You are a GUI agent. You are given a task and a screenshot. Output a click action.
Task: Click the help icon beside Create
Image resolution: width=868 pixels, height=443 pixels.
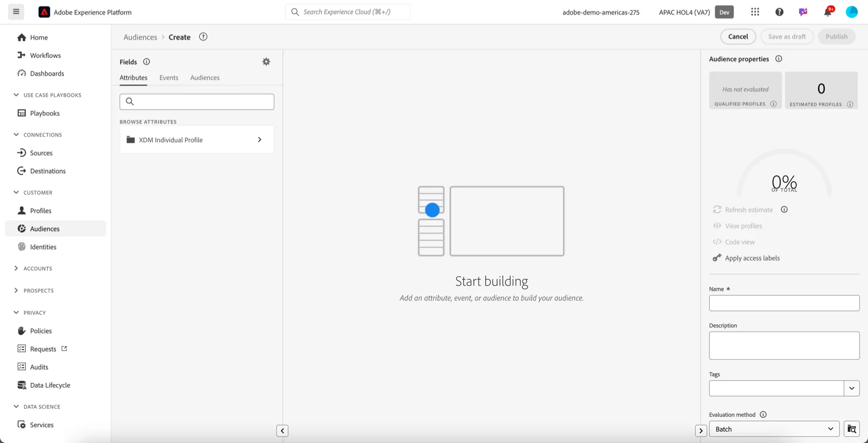click(203, 37)
